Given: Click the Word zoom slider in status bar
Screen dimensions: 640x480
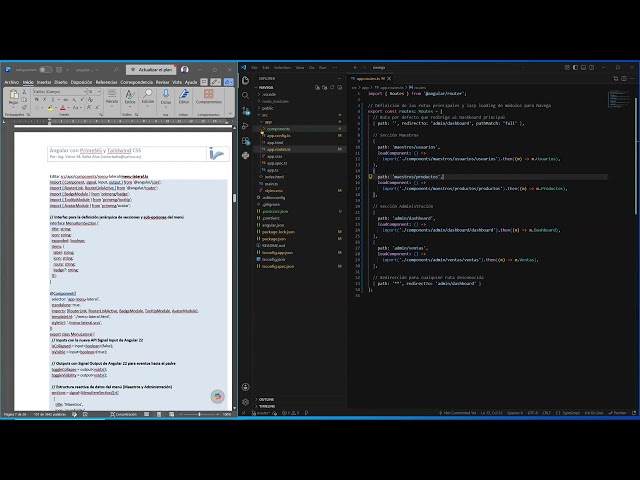Looking at the screenshot, I should pos(199,414).
